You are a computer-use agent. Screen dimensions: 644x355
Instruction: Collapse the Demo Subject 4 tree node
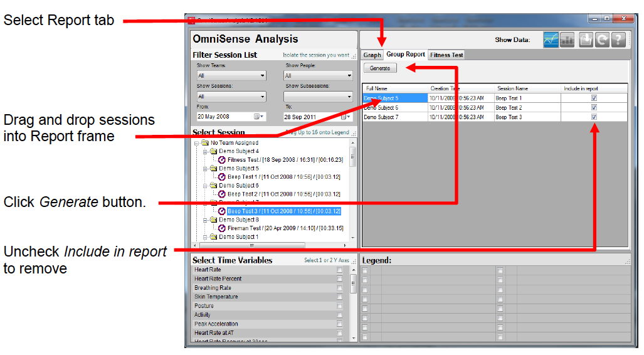pyautogui.click(x=205, y=152)
